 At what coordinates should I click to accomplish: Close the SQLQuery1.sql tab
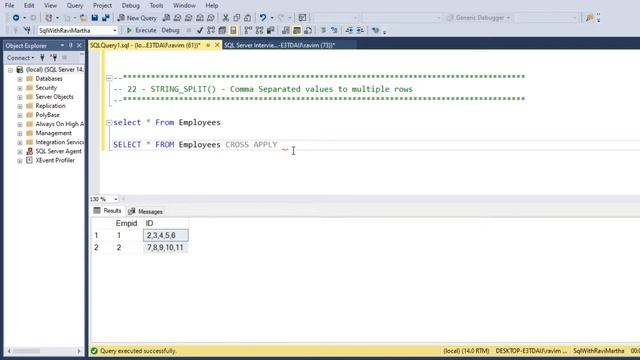point(217,45)
